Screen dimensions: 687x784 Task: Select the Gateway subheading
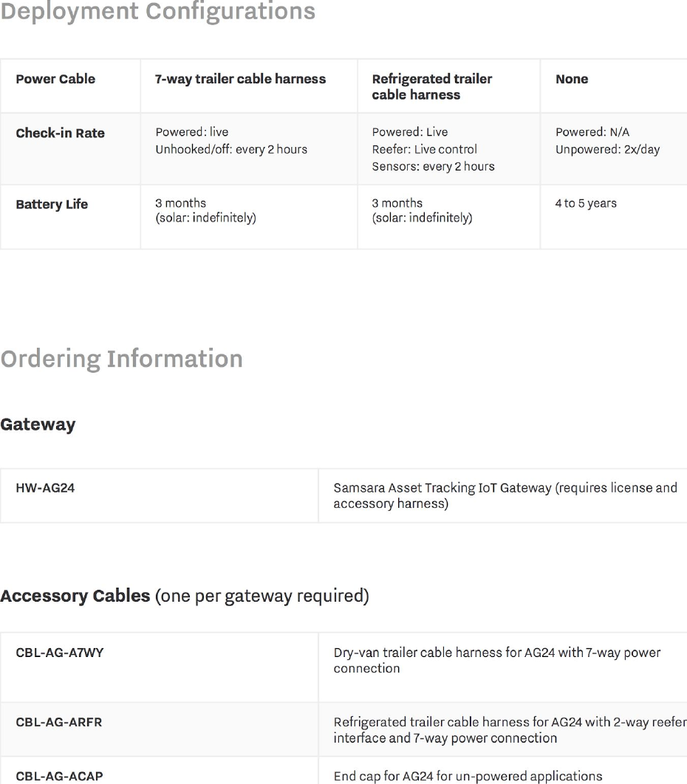38,424
